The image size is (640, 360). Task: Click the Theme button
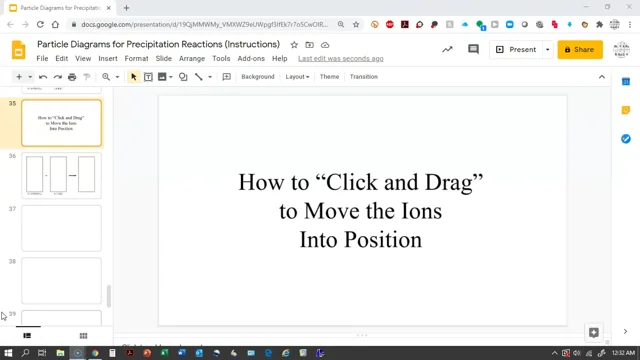(329, 77)
